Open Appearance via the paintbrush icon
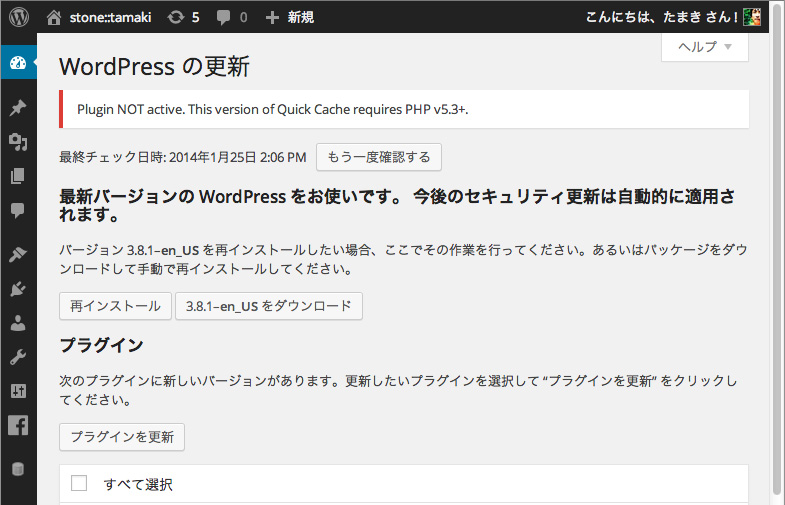This screenshot has width=785, height=505. [x=18, y=255]
